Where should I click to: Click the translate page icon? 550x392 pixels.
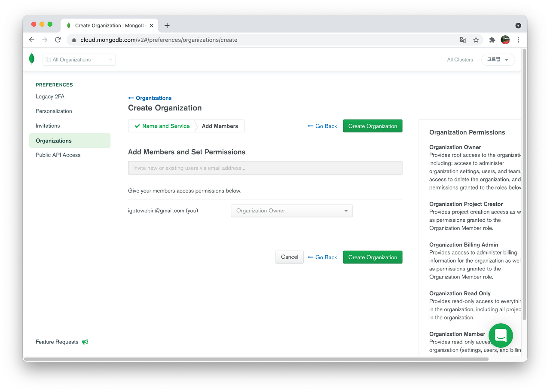coord(463,40)
